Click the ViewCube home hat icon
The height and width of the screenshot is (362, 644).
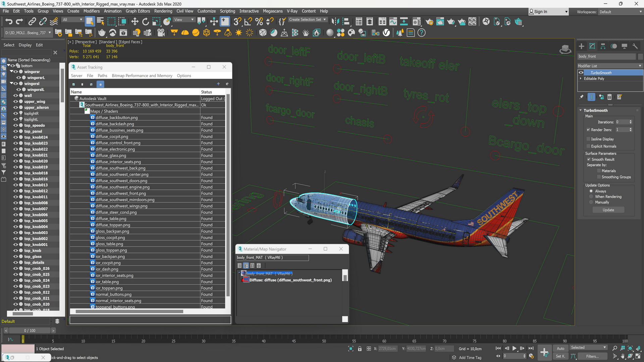[x=565, y=49]
